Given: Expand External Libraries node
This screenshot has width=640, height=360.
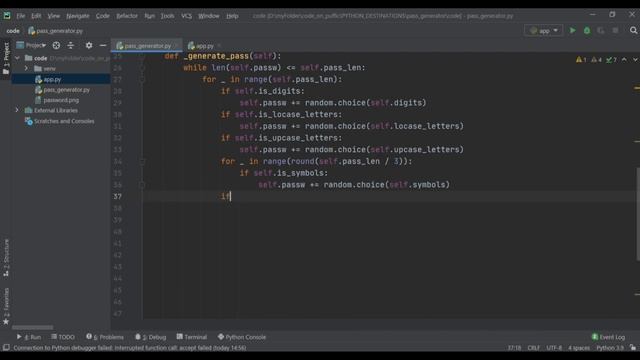Looking at the screenshot, I should 17,110.
